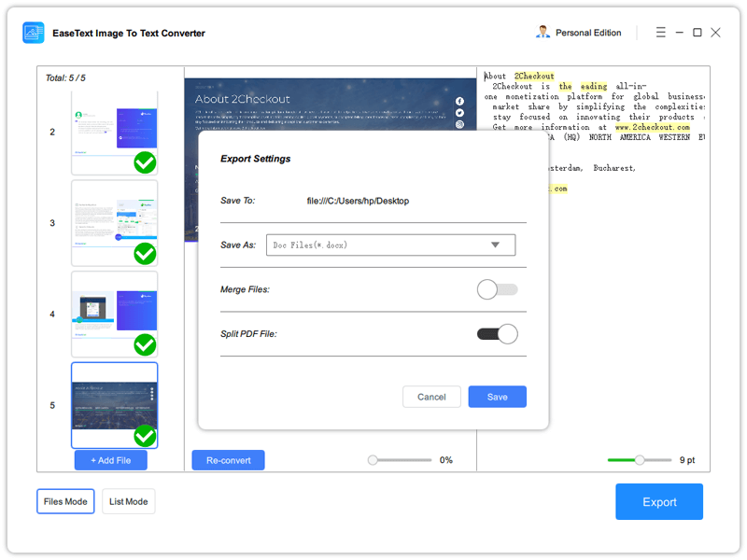Cancel the Export Settings dialog
This screenshot has width=747, height=560.
pos(431,397)
